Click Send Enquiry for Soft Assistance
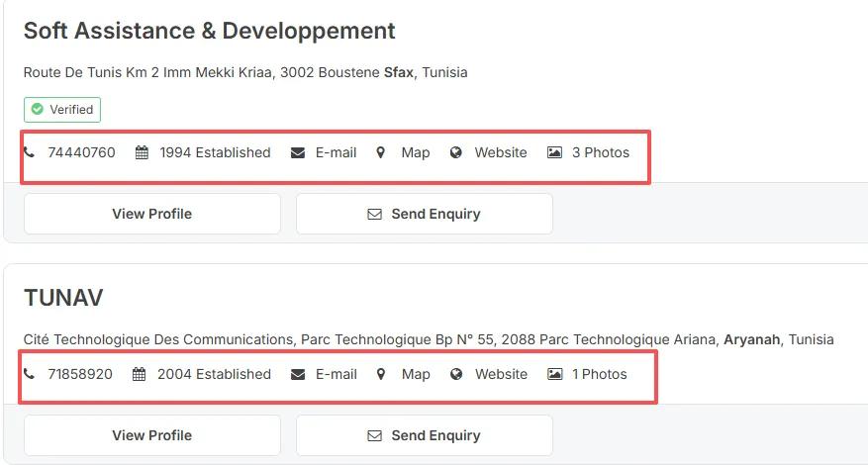The height and width of the screenshot is (465, 868). [424, 214]
